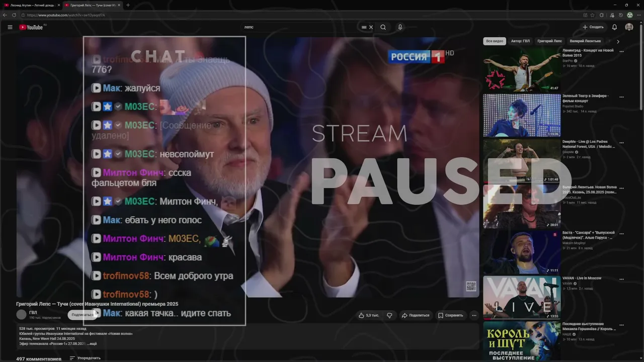Expand the description with "…ещё"

coord(92,343)
